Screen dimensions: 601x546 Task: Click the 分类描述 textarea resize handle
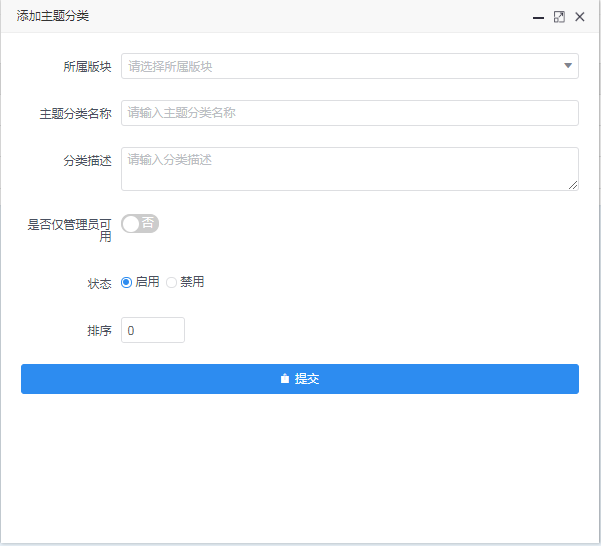coord(573,185)
